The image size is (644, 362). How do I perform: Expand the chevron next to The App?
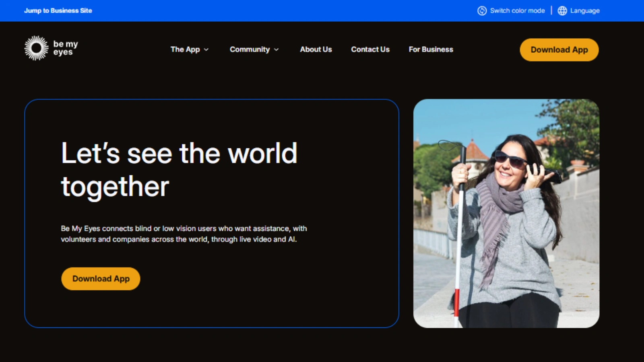(x=206, y=49)
